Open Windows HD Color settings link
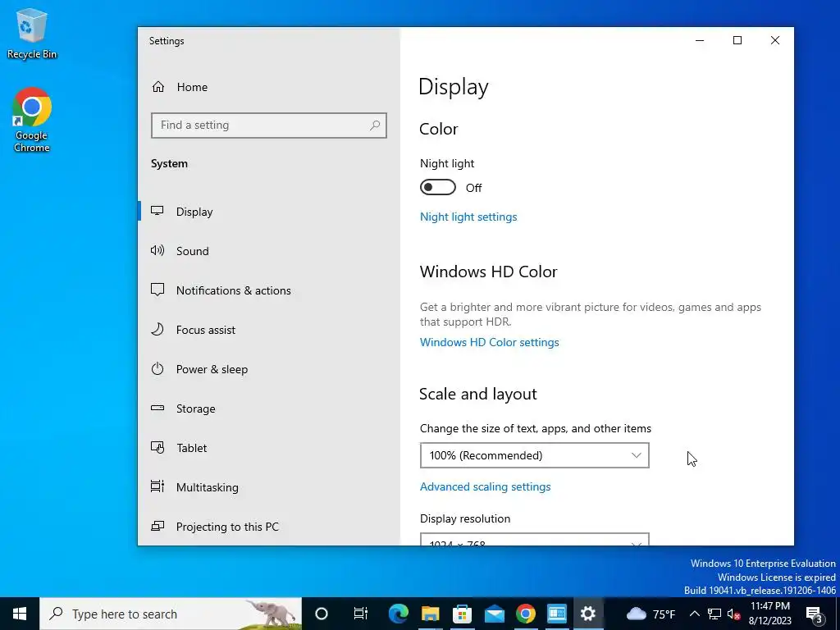 [489, 342]
